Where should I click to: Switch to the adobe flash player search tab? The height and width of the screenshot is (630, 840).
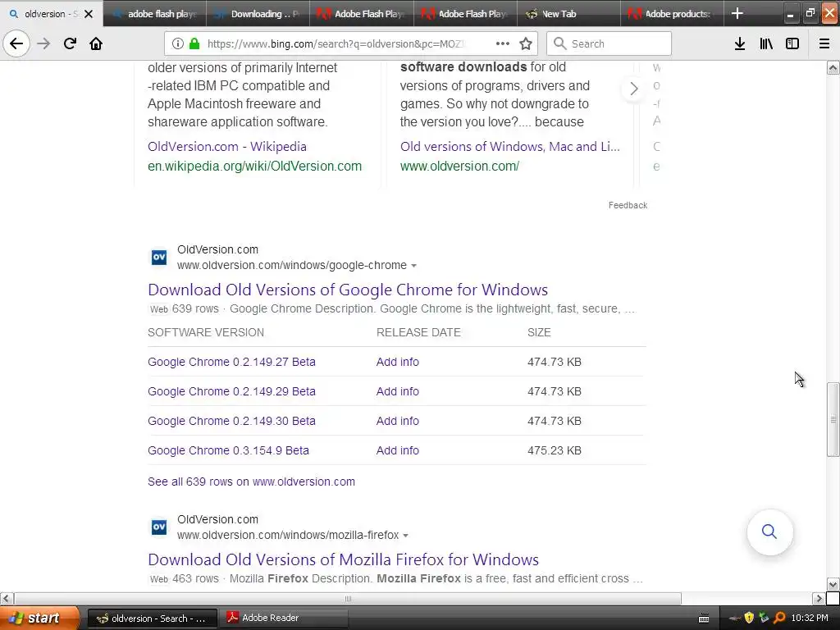click(x=154, y=14)
